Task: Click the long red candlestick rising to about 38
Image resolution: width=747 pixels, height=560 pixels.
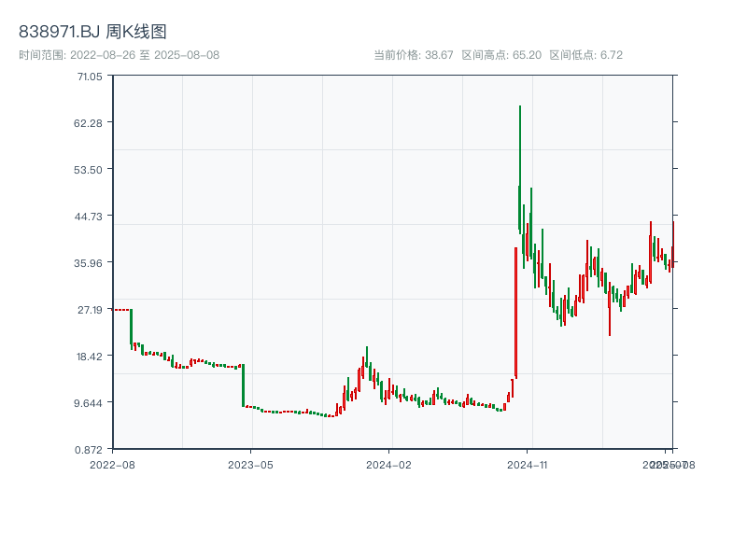Action: click(516, 313)
